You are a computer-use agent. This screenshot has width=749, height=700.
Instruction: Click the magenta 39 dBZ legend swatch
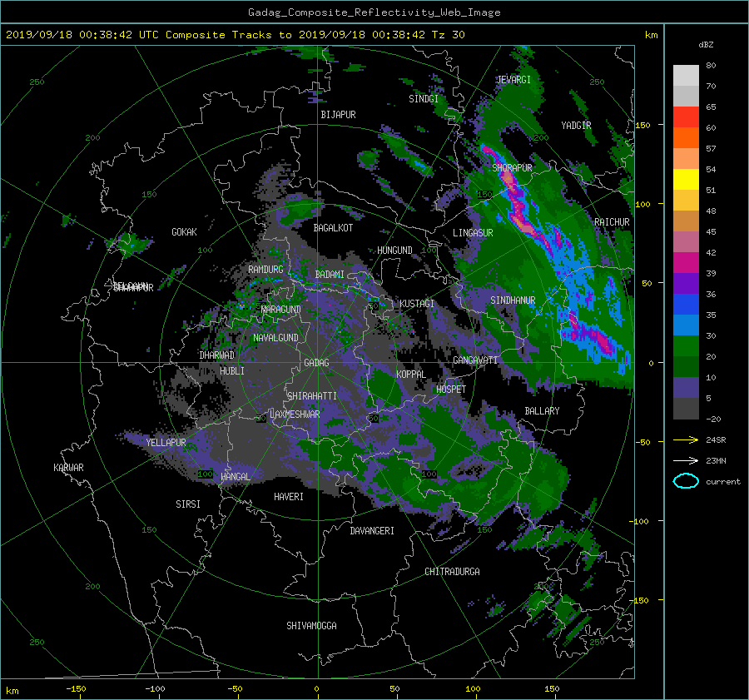pos(686,262)
